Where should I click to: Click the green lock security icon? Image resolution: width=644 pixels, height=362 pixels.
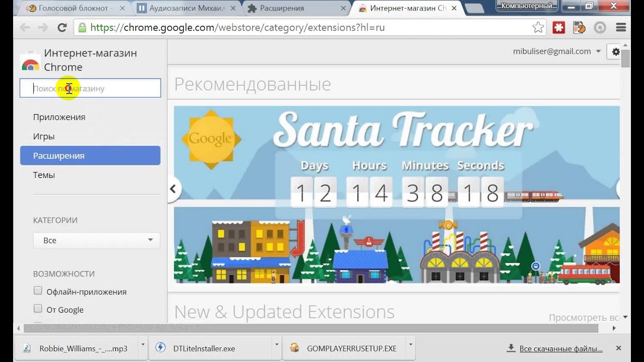(82, 28)
